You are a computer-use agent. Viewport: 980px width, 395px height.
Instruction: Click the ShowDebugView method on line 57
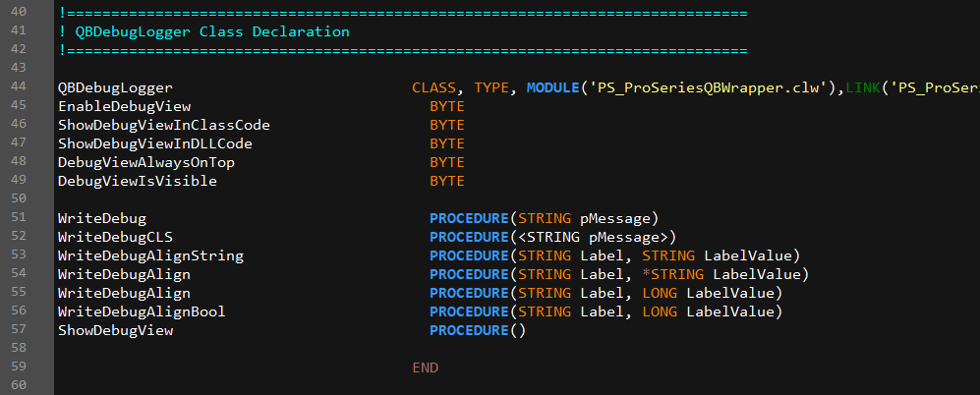[x=115, y=330]
